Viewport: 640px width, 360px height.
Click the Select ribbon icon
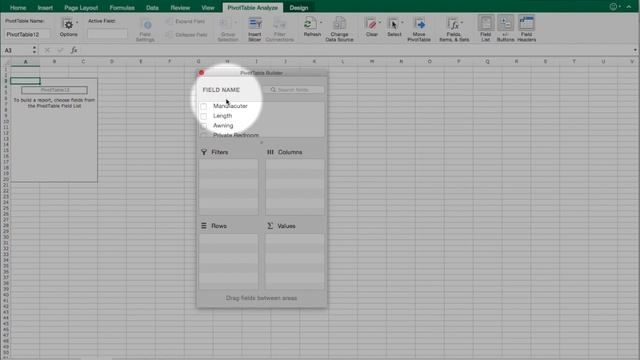click(x=393, y=24)
